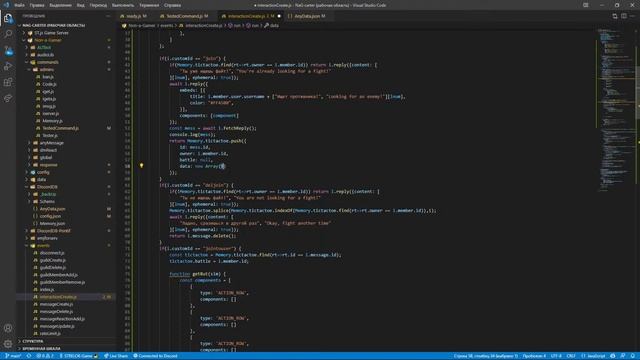This screenshot has width=640, height=360.
Task: Open line and column position indicator
Action: (486, 356)
